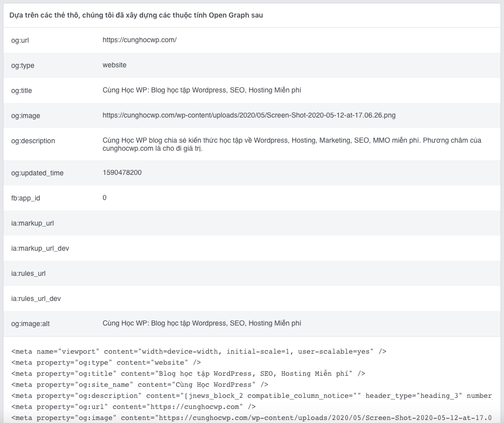The height and width of the screenshot is (423, 504).
Task: Click the og:title meta tag code line
Action: [188, 373]
